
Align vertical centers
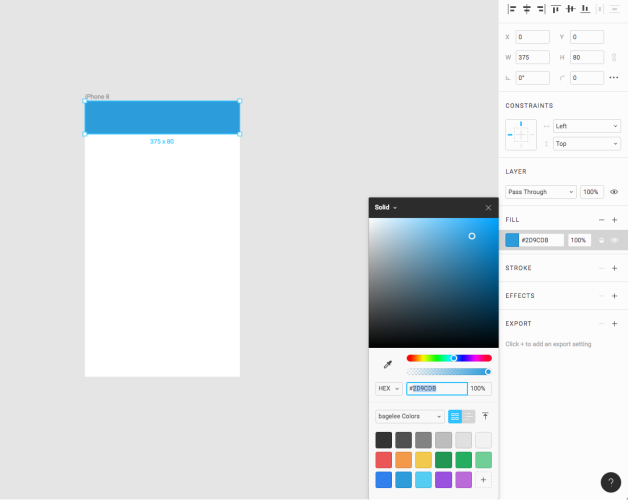click(x=570, y=9)
